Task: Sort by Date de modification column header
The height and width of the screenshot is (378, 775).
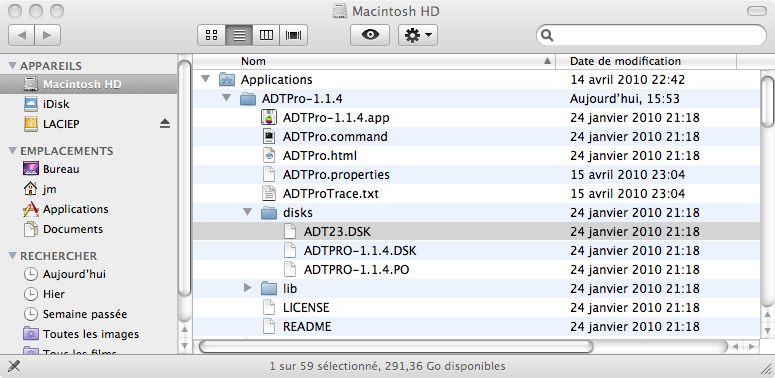Action: (646, 61)
